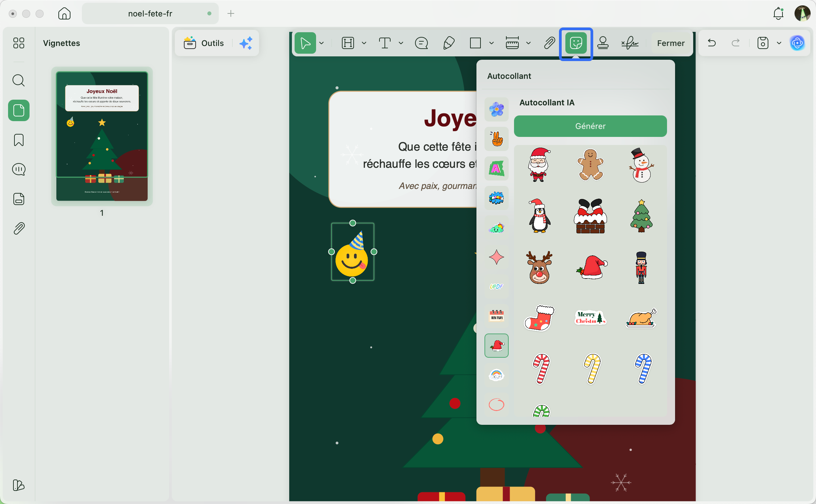The width and height of the screenshot is (816, 504).
Task: Select the sticky note comment tool
Action: pos(421,43)
